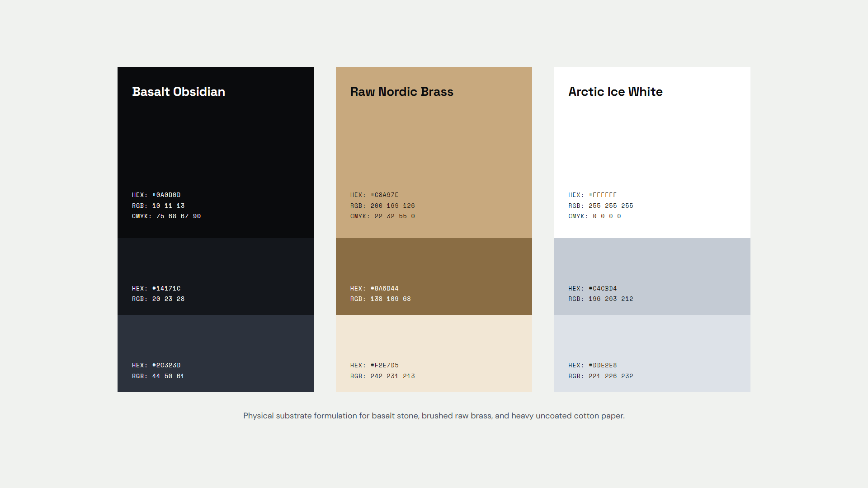Select the RGB 200 169 126 value
Screen dimensions: 868x488
(382, 206)
